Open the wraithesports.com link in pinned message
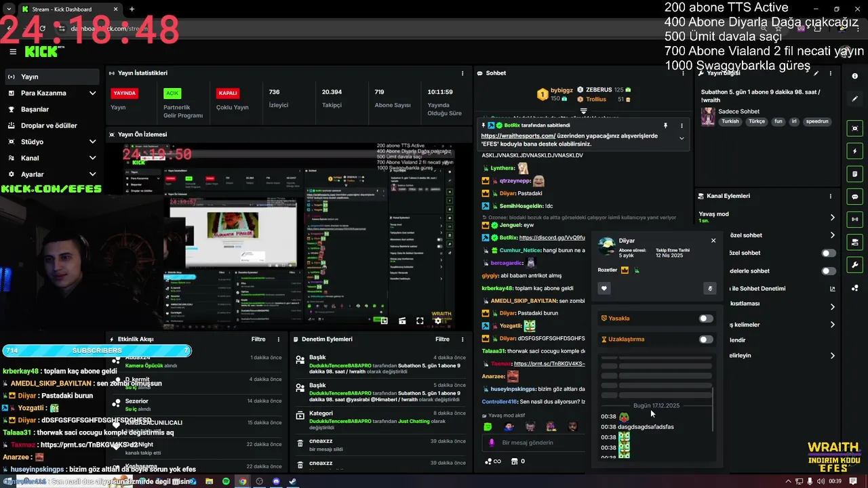This screenshot has width=868, height=488. pyautogui.click(x=518, y=136)
